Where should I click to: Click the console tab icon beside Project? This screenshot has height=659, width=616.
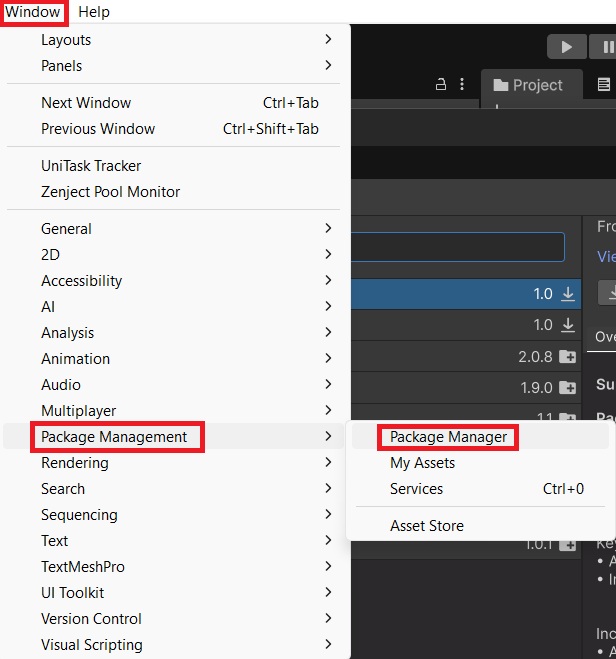(x=604, y=85)
